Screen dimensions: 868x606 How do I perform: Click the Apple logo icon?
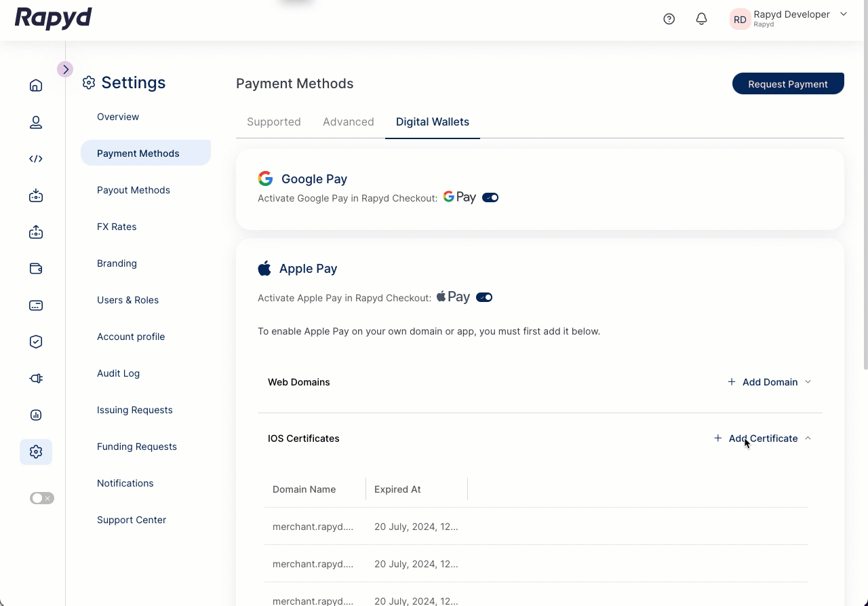point(264,268)
